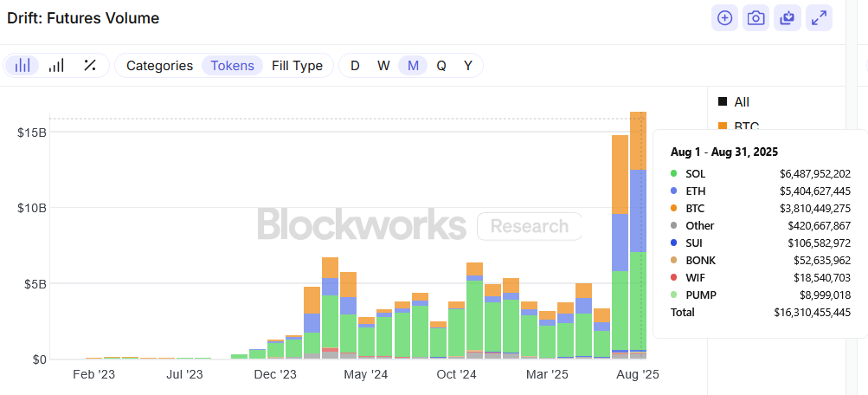The width and height of the screenshot is (868, 395).
Task: Click the Total value $16,310,455,445
Action: tap(813, 313)
